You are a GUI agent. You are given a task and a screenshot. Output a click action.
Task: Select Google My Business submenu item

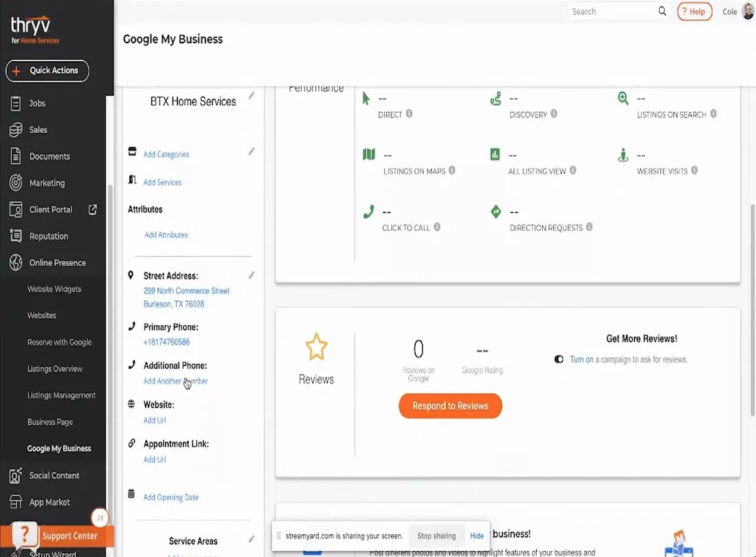(x=59, y=448)
